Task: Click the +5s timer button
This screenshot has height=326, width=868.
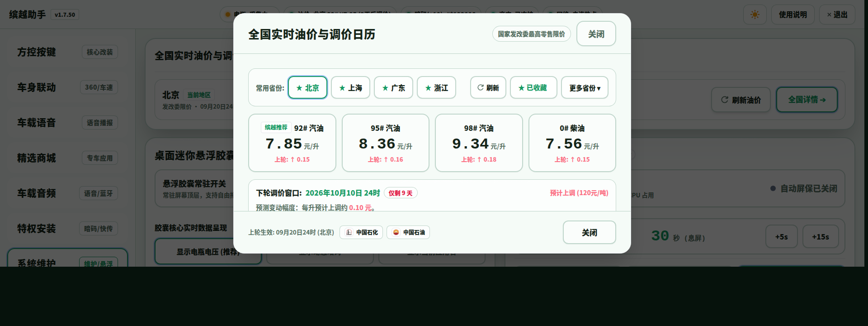Action: coord(781,237)
